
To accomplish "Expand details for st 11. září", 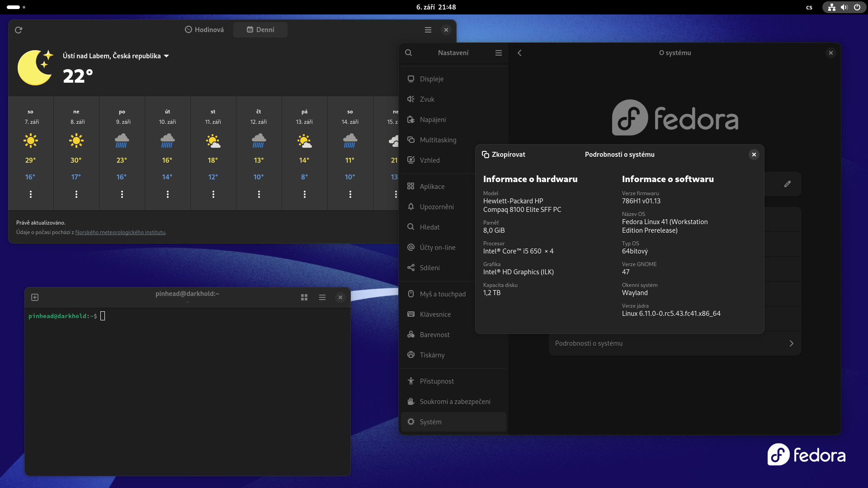I will [x=213, y=194].
